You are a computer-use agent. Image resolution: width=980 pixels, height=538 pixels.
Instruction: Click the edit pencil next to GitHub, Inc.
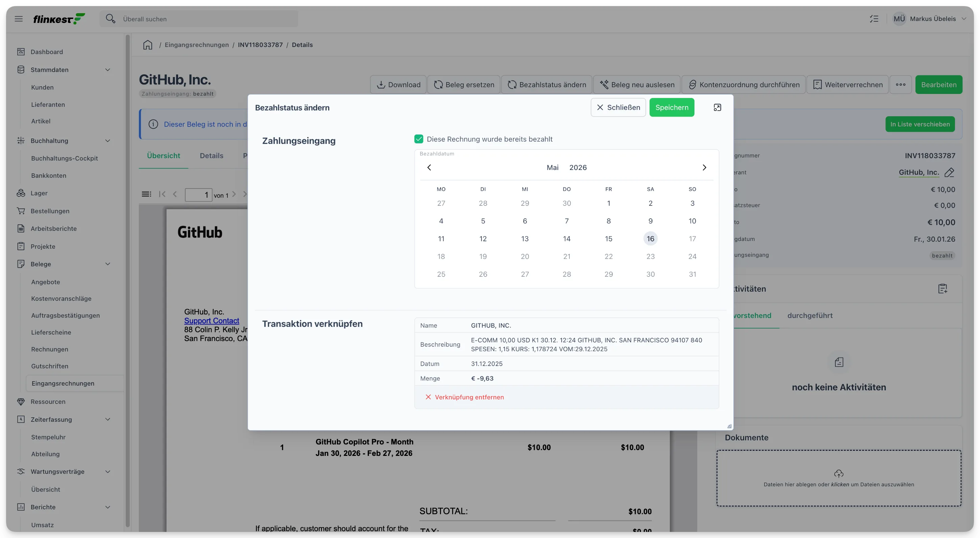click(x=949, y=172)
